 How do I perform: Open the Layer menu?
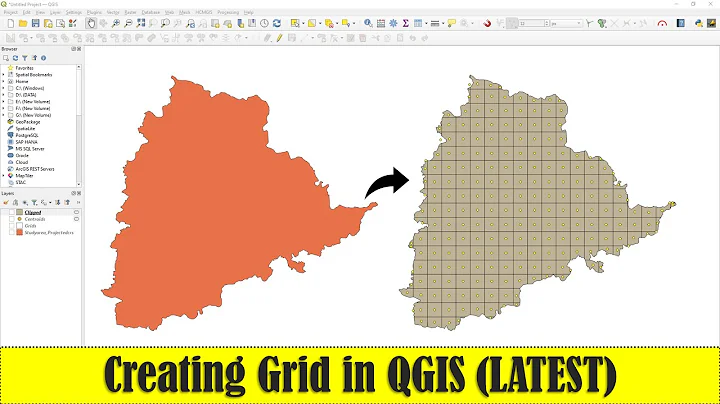click(x=55, y=12)
